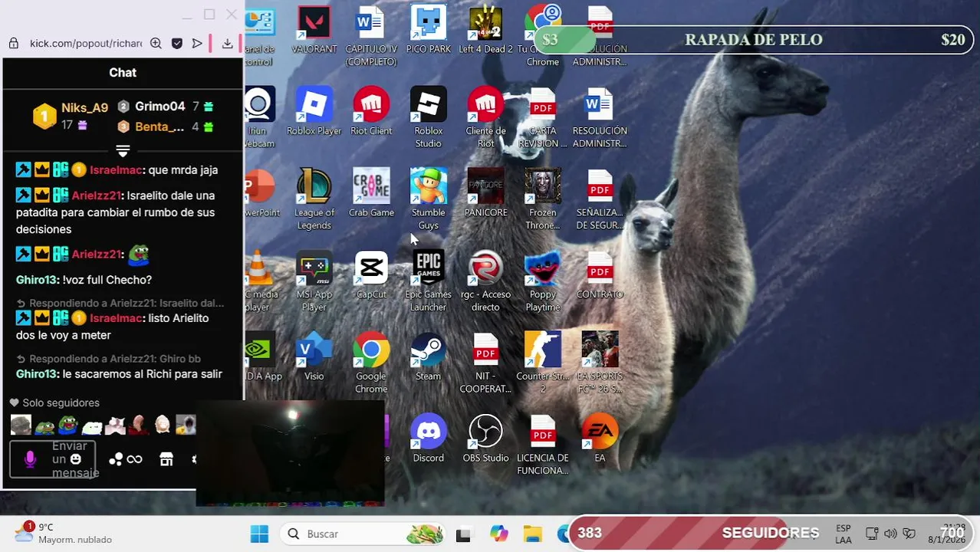Image resolution: width=980 pixels, height=552 pixels.
Task: Open the PICO PARK desktop shortcut
Action: (428, 29)
